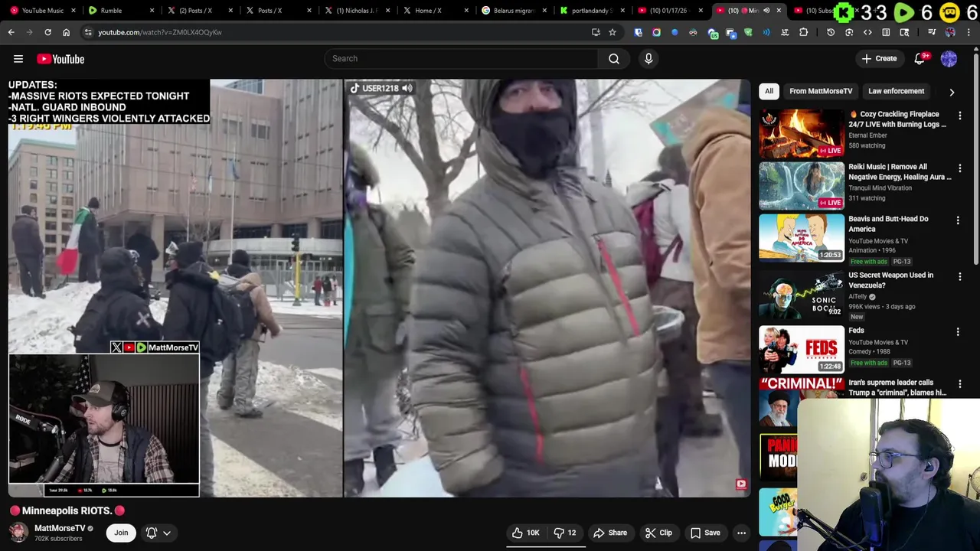Image resolution: width=980 pixels, height=551 pixels.
Task: Go to YouTube home via logo
Action: [60, 59]
